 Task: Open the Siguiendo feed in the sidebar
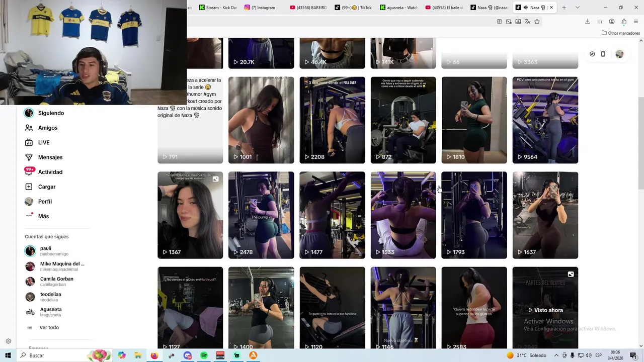pos(44,113)
